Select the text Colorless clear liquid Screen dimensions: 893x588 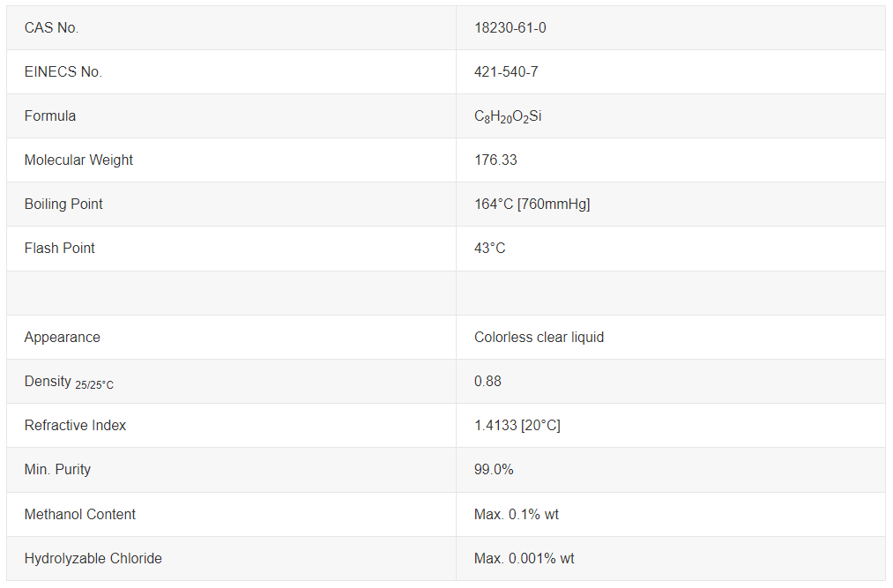tap(539, 338)
